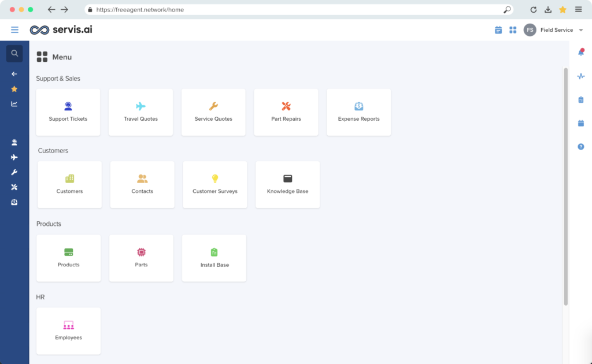Open the Travel Quotes airplane icon in the sidebar
Image resolution: width=592 pixels, height=364 pixels.
[x=14, y=157]
